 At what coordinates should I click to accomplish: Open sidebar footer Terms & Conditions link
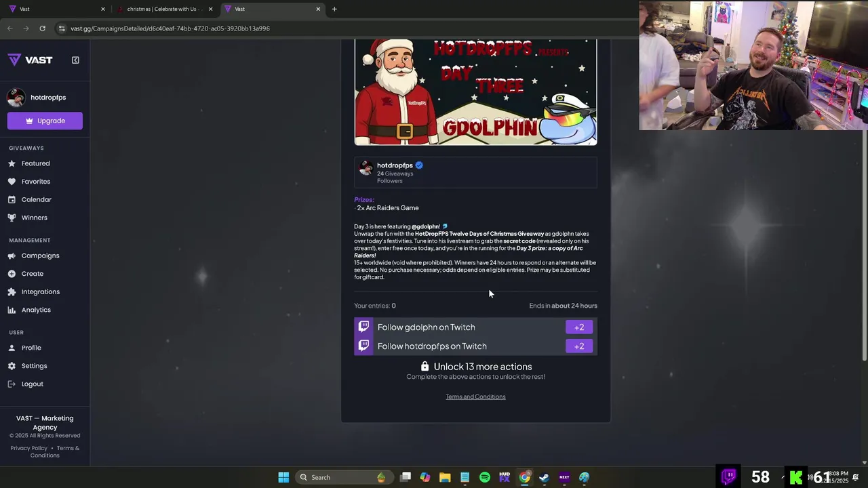[x=55, y=451]
